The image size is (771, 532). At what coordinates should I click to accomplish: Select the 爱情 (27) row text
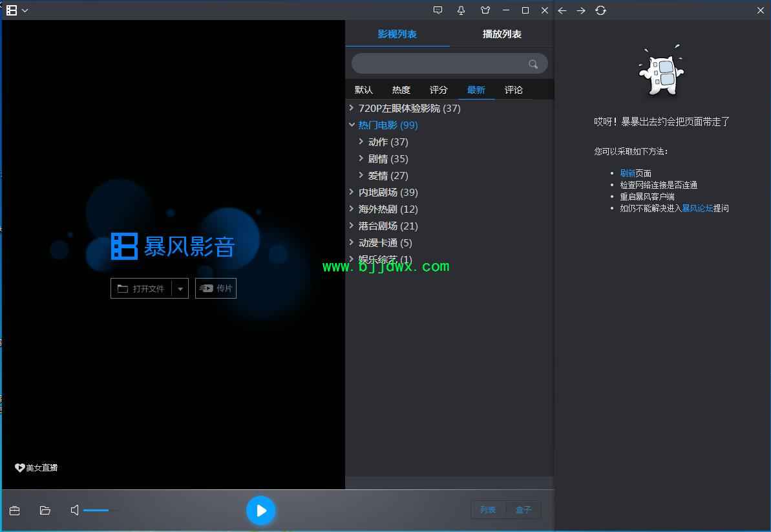click(388, 176)
